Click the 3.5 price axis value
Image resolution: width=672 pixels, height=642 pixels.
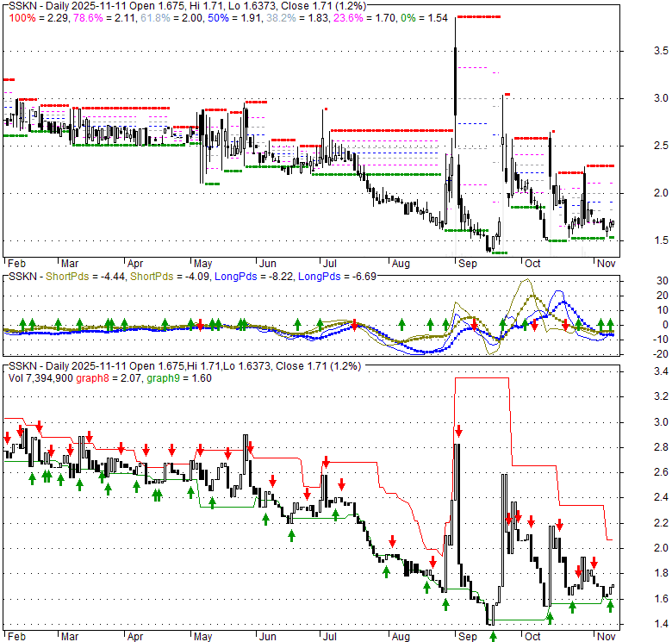(661, 51)
